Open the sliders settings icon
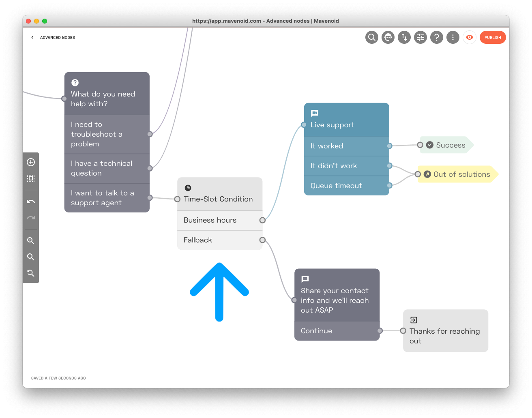 [x=420, y=38]
